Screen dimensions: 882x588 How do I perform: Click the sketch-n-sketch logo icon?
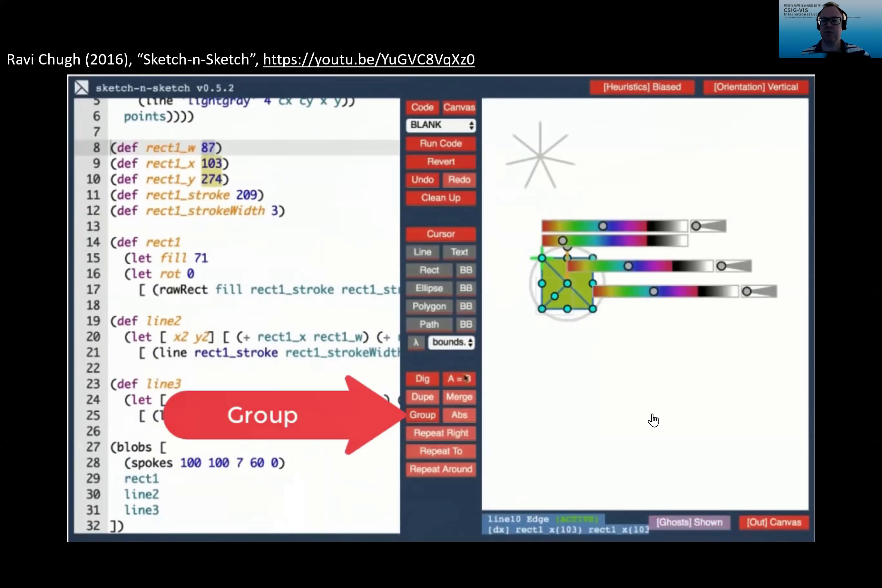(81, 88)
